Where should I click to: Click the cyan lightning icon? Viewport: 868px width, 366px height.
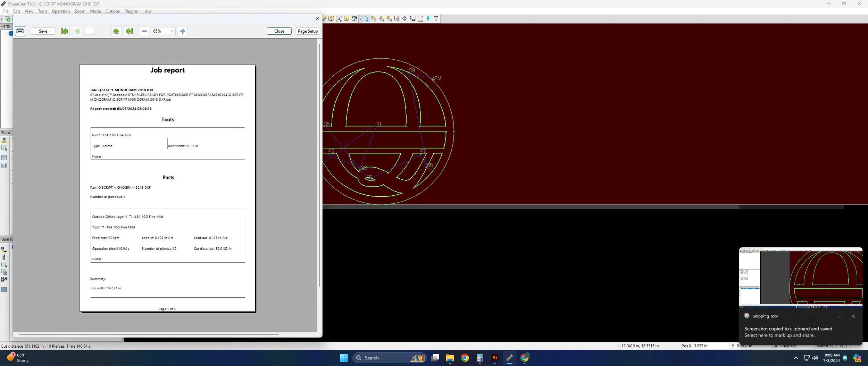click(428, 19)
